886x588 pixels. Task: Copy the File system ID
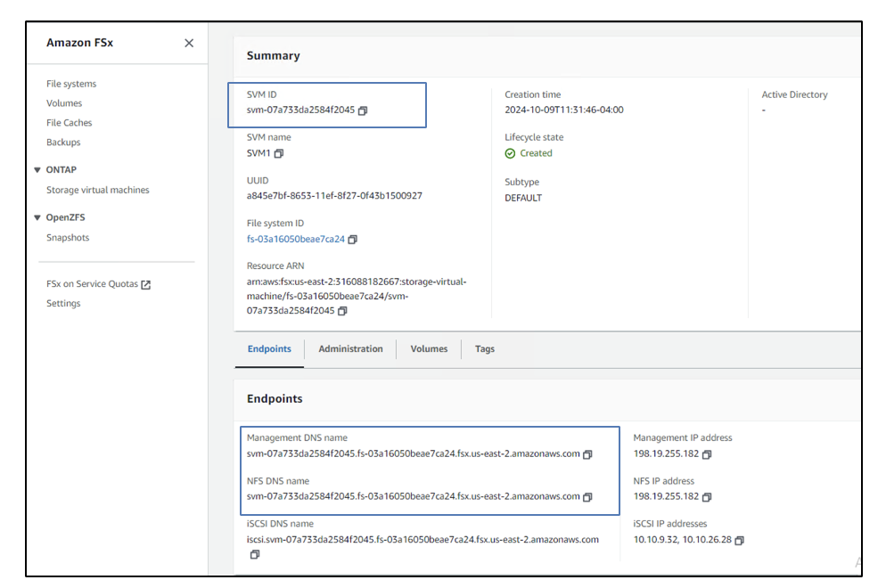pos(353,240)
